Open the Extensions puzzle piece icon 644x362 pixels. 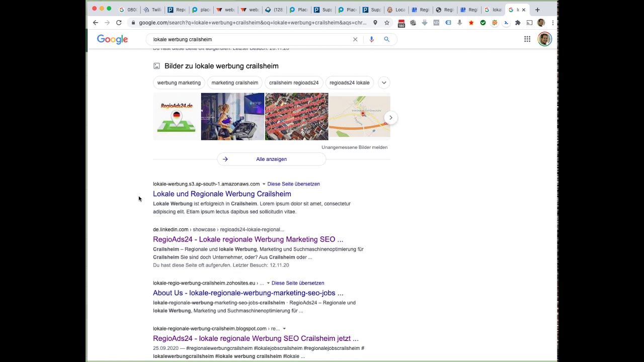point(518,23)
